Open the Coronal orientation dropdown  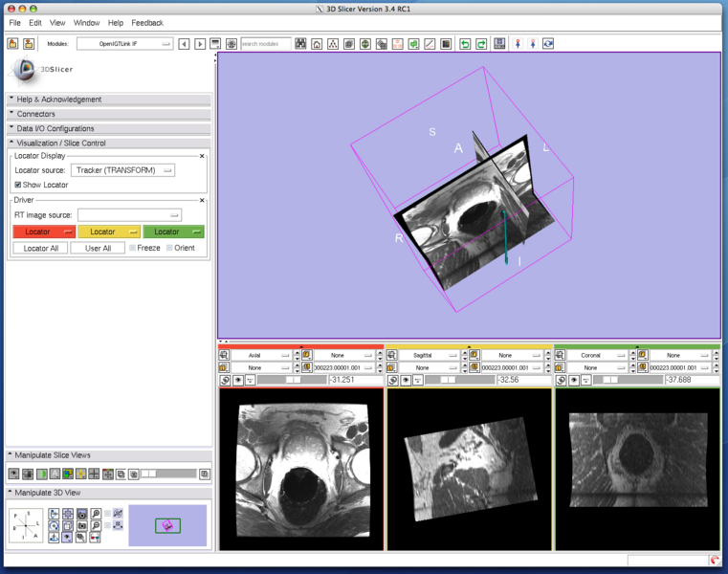(x=598, y=355)
